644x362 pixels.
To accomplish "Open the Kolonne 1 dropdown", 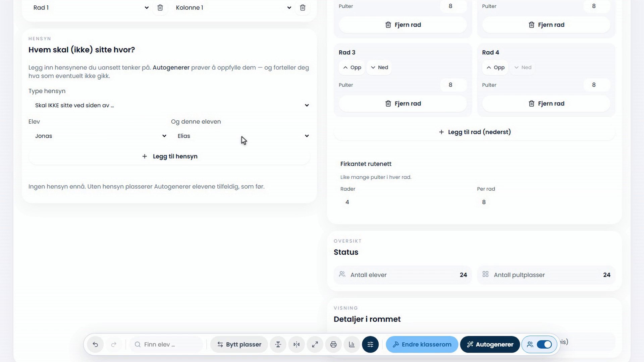I will pyautogui.click(x=233, y=7).
